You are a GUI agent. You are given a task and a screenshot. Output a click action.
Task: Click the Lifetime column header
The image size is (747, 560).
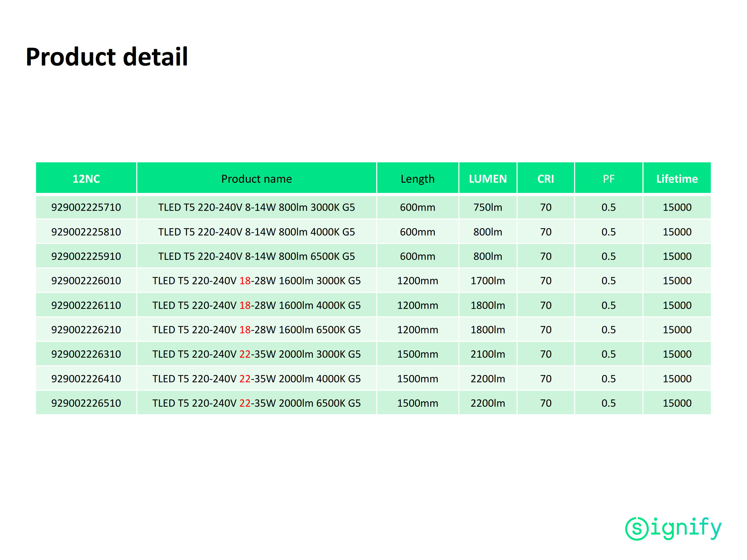tap(677, 178)
